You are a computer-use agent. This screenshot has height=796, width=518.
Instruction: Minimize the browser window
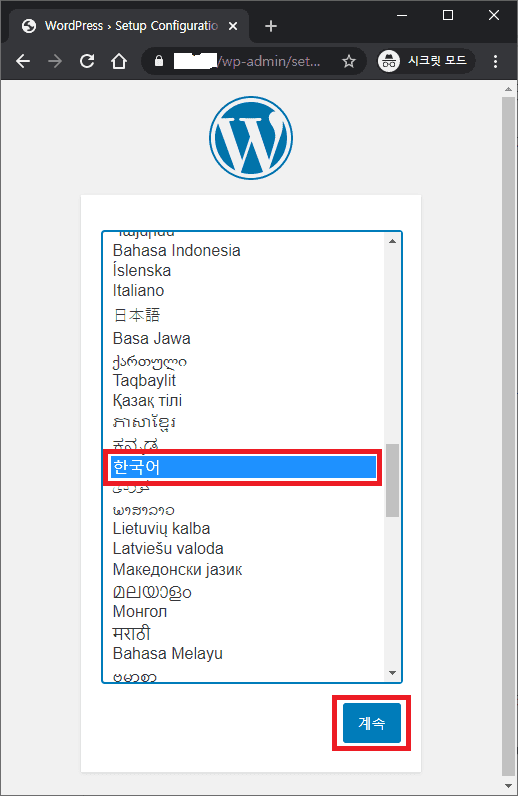tap(402, 15)
